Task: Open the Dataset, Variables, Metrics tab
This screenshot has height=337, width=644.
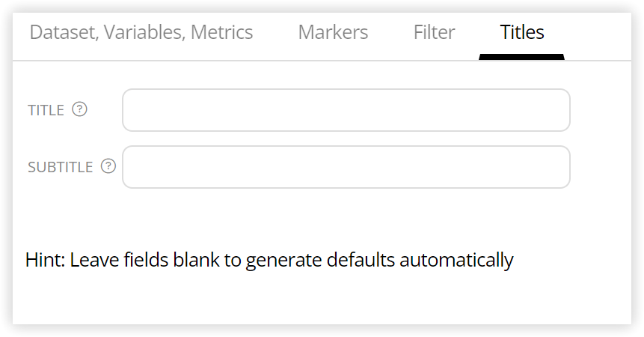Action: pyautogui.click(x=141, y=32)
